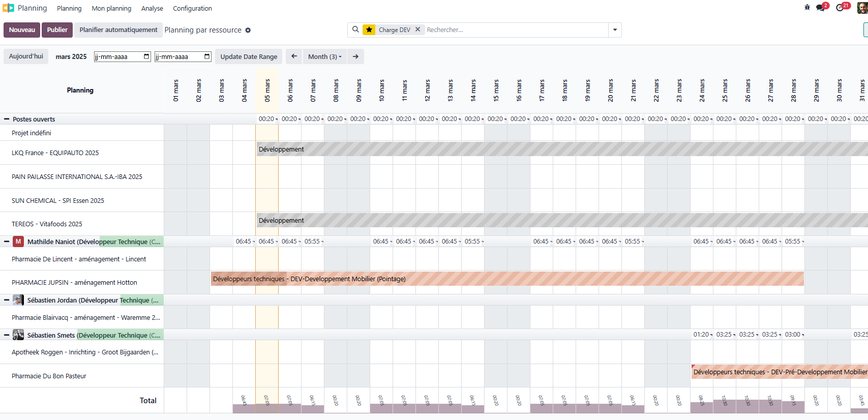Select the Projet indéfini row

[82, 133]
